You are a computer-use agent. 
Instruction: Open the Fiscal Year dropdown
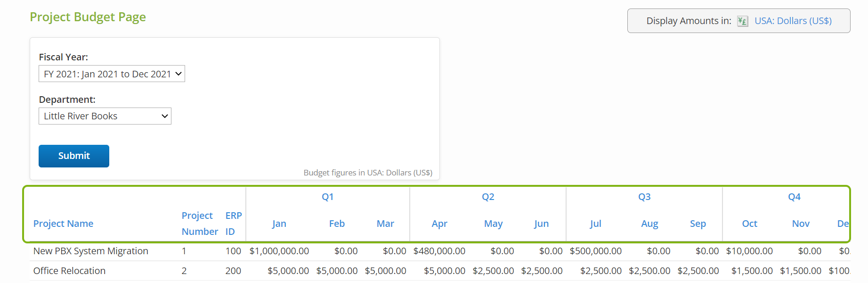coord(112,74)
